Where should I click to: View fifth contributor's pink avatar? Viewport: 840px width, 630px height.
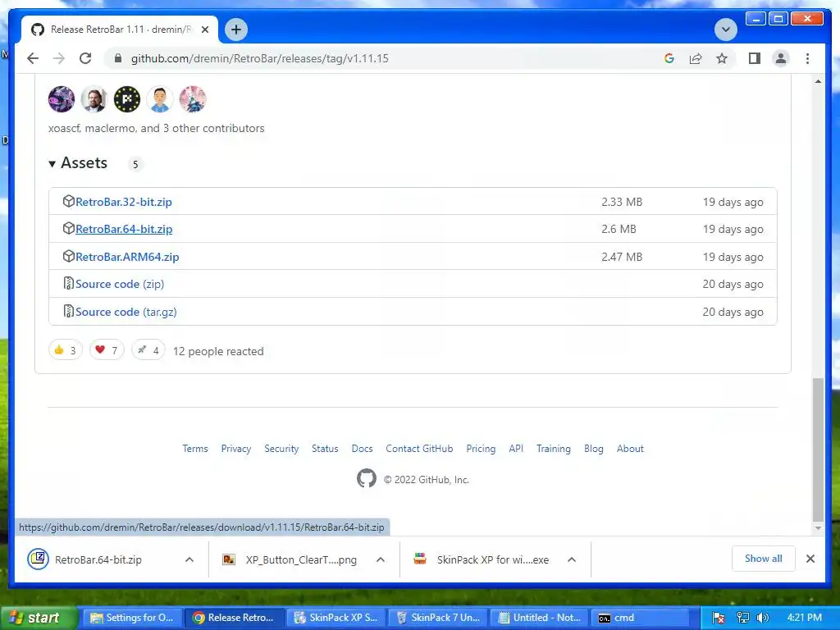tap(192, 99)
